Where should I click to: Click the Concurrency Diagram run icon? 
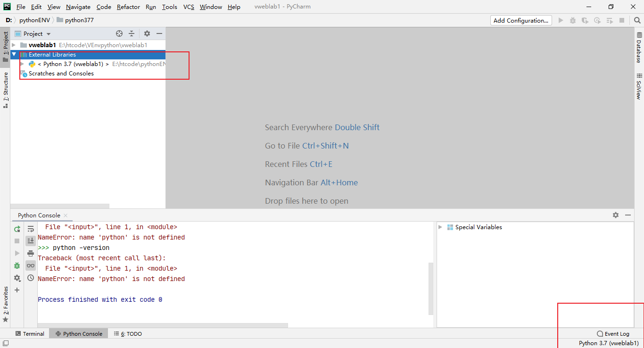point(610,20)
